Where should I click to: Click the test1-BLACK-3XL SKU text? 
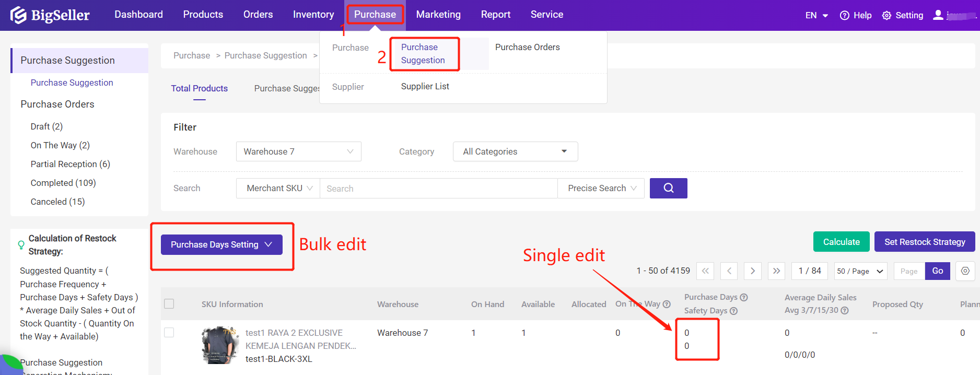pyautogui.click(x=279, y=359)
